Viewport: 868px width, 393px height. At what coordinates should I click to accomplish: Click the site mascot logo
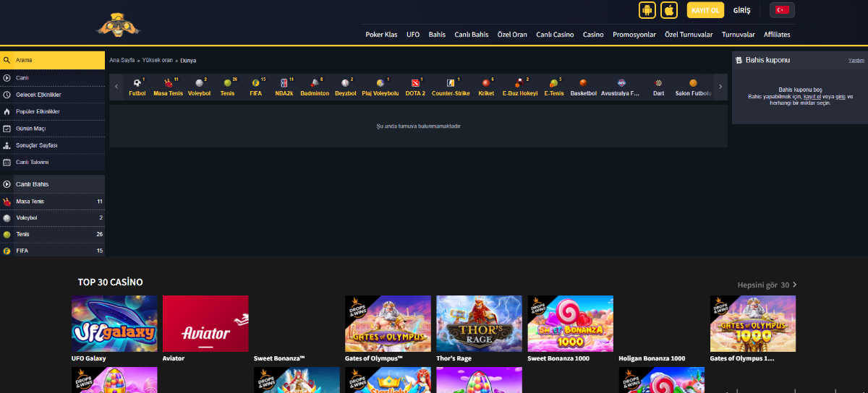pos(119,26)
